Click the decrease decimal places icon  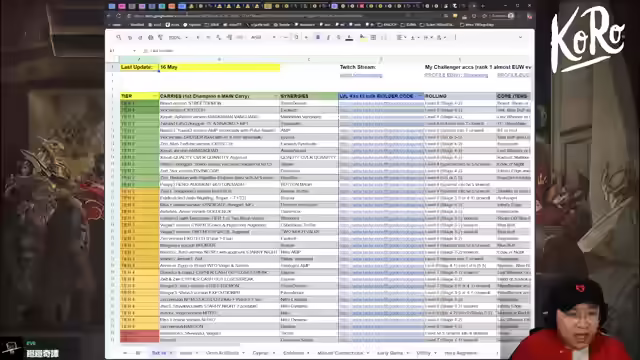218,38
